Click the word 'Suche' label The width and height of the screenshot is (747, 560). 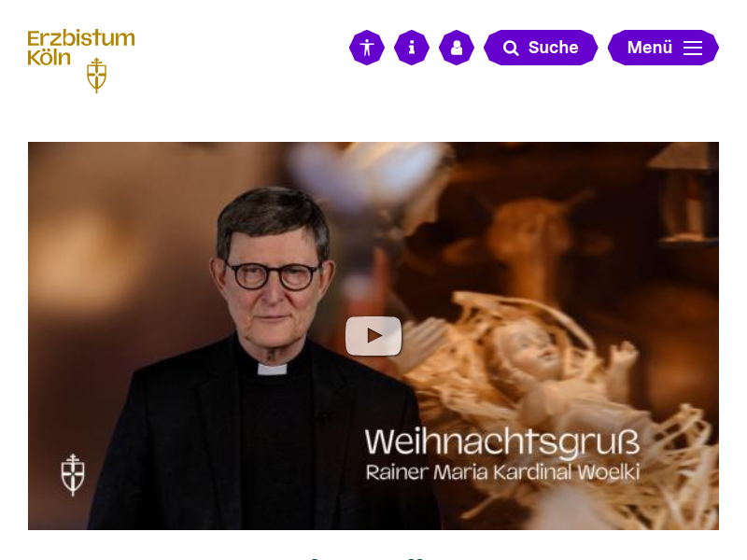click(553, 48)
